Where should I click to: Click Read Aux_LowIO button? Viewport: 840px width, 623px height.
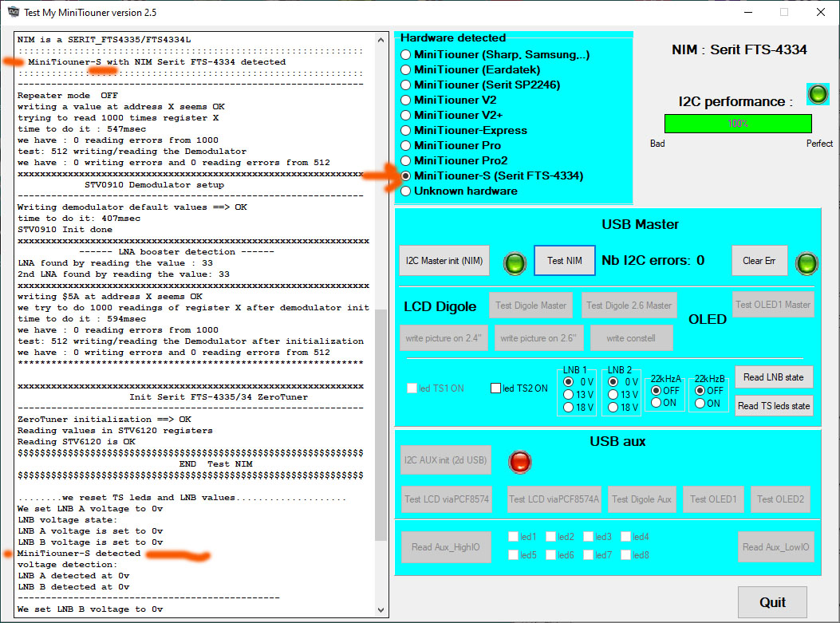775,547
